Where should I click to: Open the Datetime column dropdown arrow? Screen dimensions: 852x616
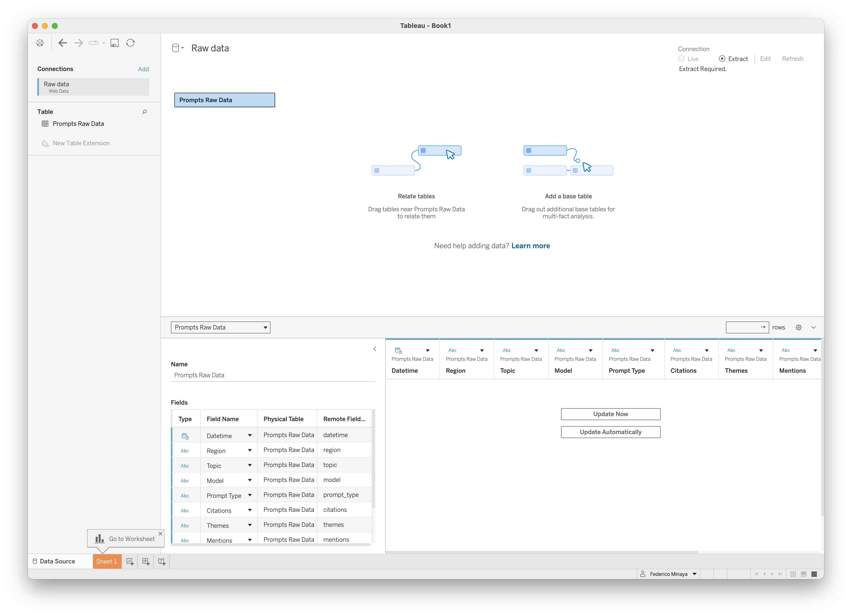click(x=427, y=350)
